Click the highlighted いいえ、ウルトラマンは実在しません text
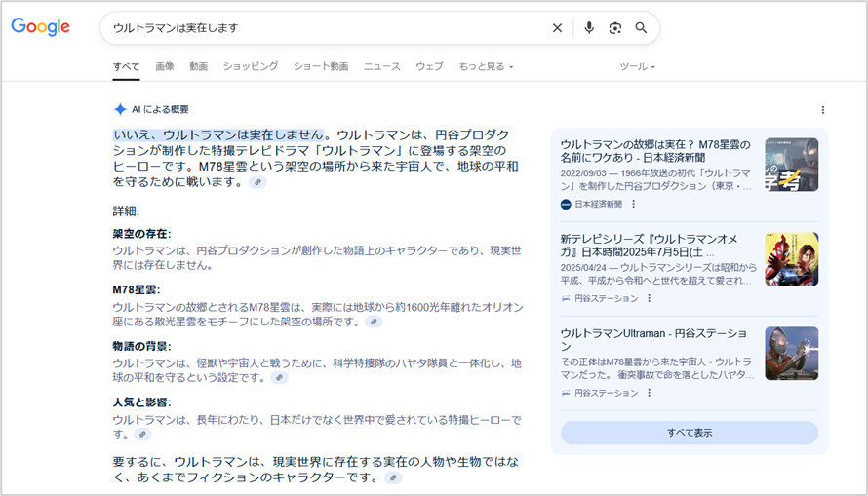 click(x=218, y=134)
